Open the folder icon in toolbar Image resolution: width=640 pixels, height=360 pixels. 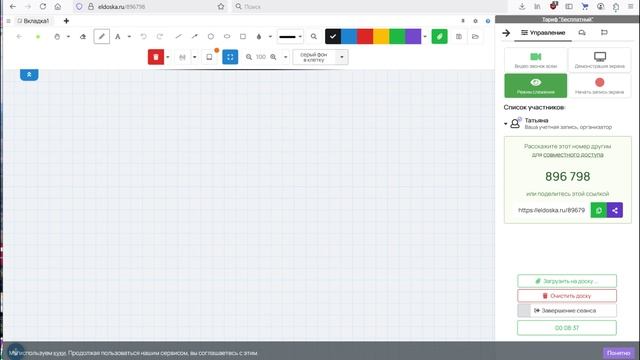(x=475, y=37)
